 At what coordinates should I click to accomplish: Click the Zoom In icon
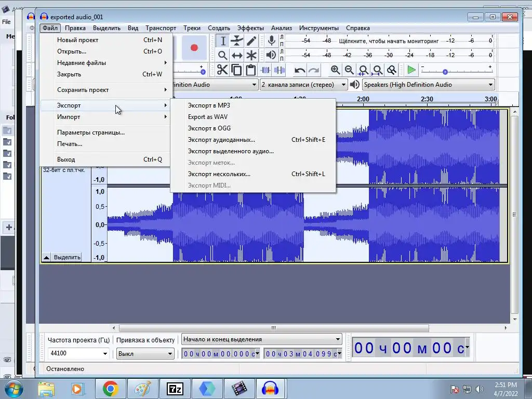point(335,70)
